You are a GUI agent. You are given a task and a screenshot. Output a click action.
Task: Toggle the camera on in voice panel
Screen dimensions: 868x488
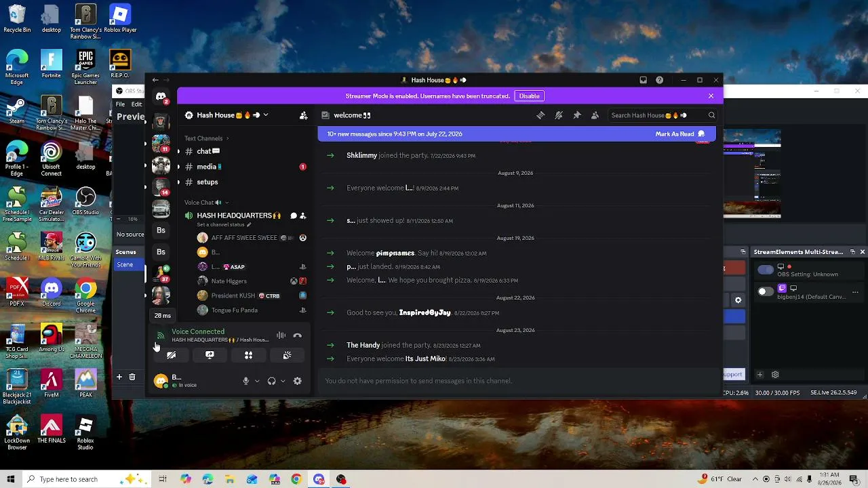pos(171,355)
